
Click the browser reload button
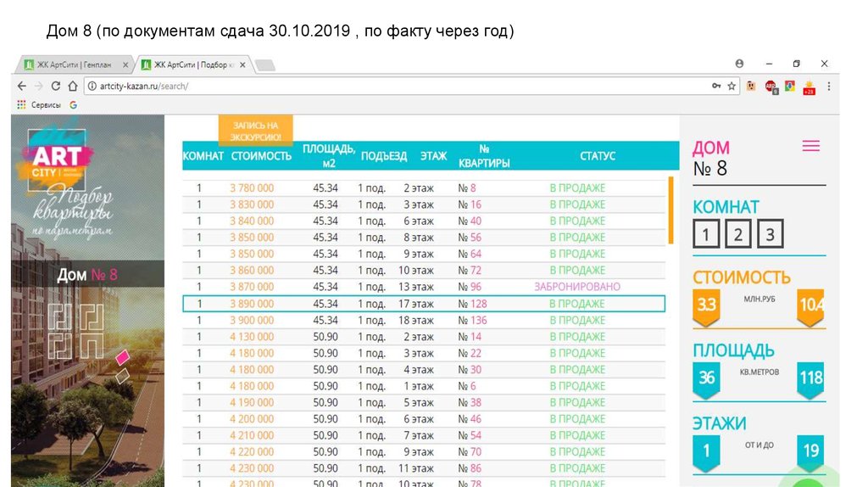[56, 86]
